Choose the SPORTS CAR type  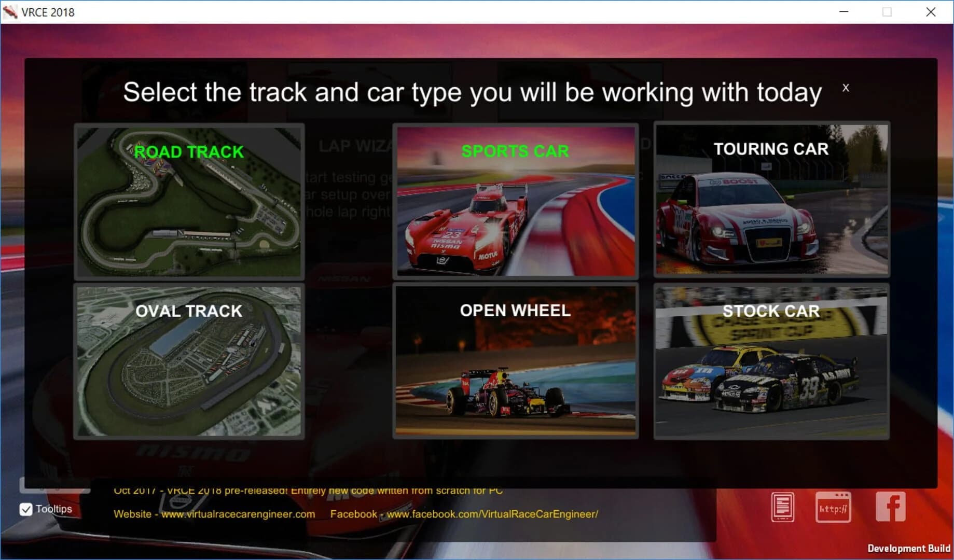coord(516,207)
